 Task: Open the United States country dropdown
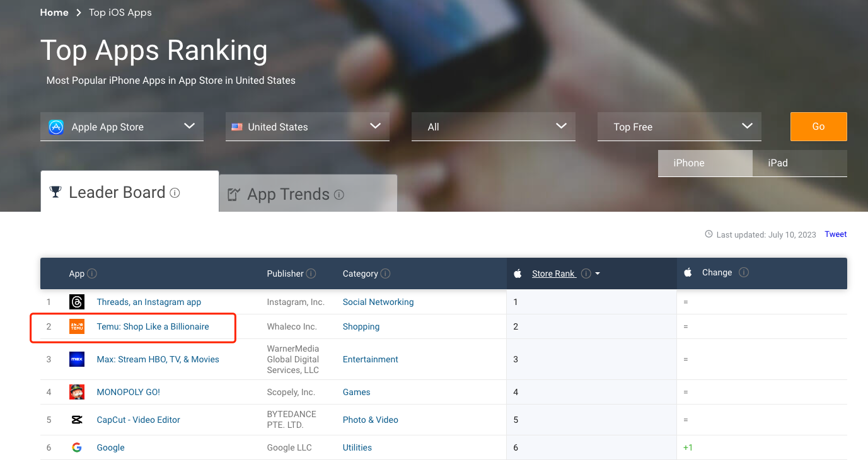[x=308, y=127]
